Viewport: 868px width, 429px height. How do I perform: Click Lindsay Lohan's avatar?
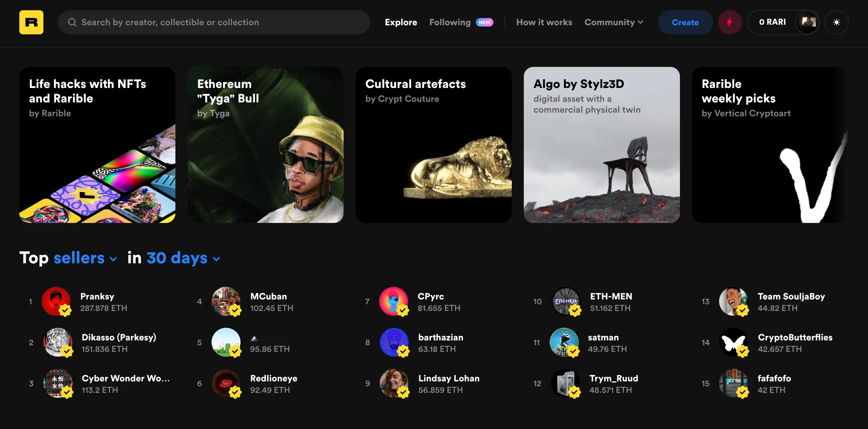[394, 383]
